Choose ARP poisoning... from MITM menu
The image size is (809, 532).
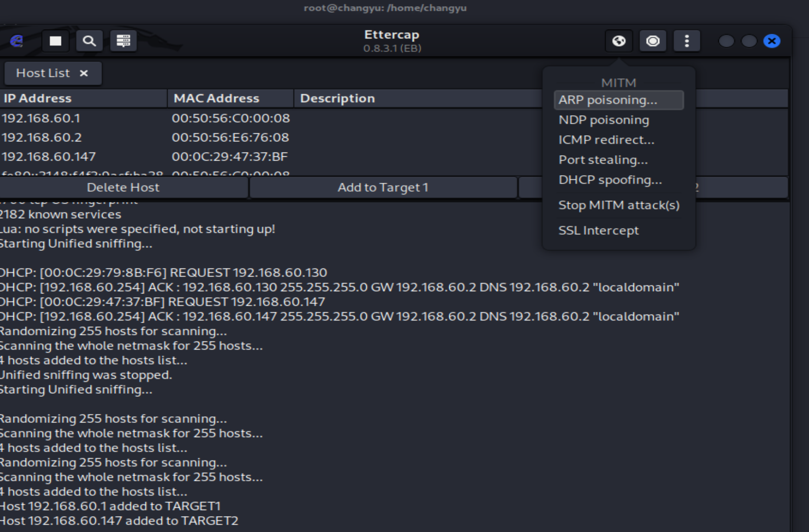click(618, 100)
